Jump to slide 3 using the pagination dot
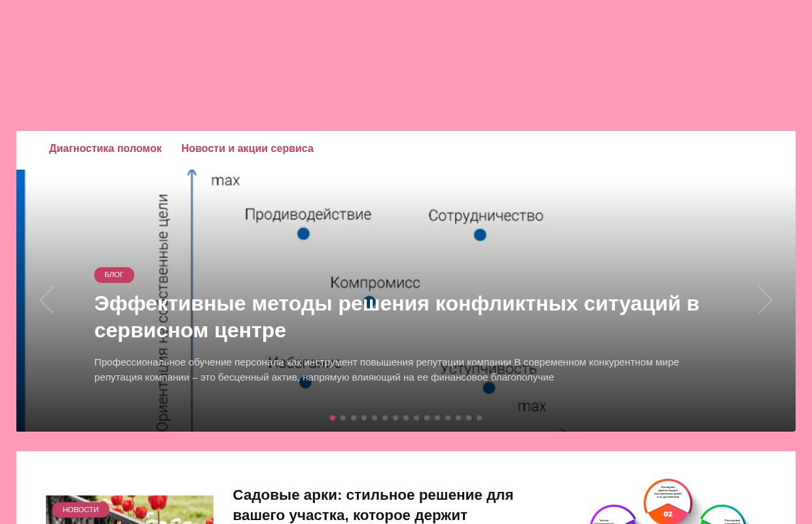This screenshot has width=812, height=524. 354,418
